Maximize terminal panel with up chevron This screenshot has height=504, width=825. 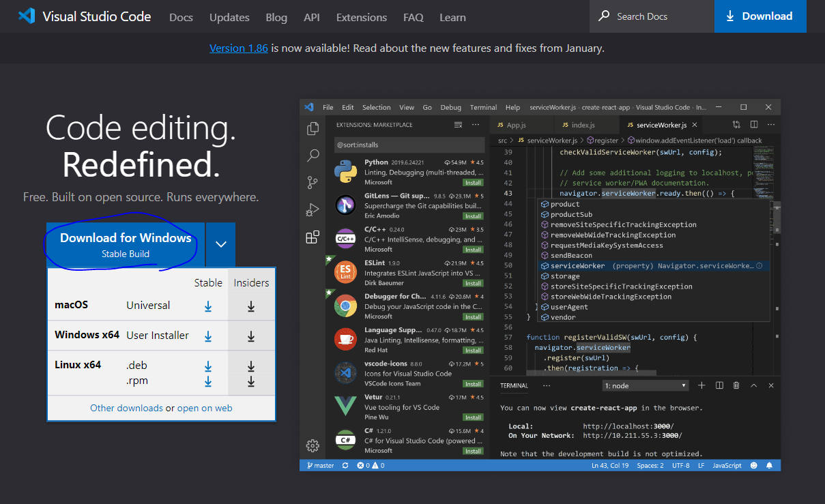[x=754, y=385]
